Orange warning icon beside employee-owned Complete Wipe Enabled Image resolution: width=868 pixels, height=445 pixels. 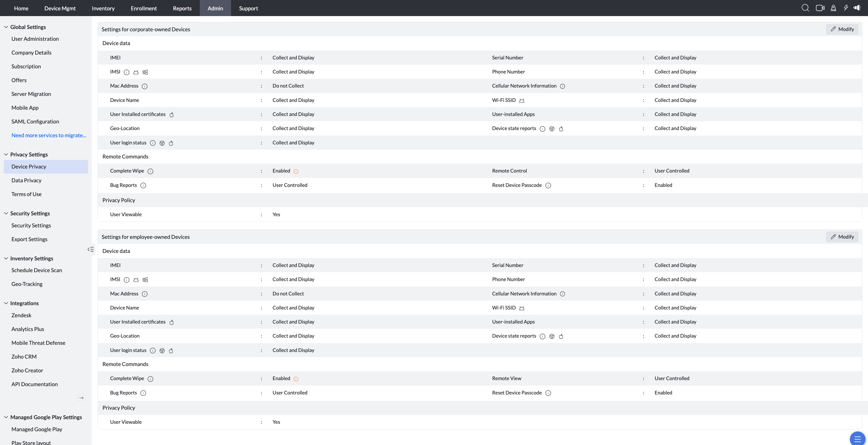point(296,379)
